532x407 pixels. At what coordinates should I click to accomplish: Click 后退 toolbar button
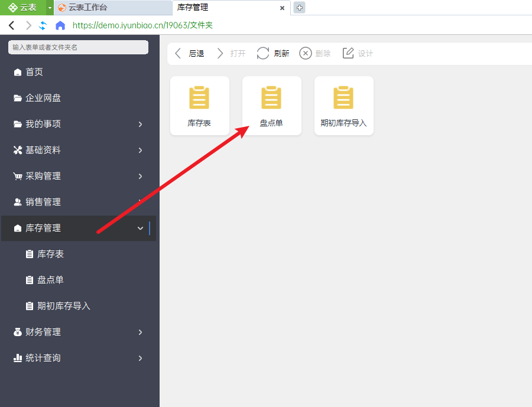tap(189, 53)
